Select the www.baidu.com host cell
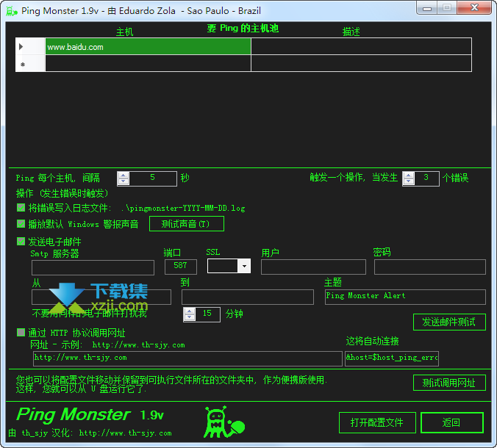This screenshot has width=497, height=448. [x=148, y=47]
